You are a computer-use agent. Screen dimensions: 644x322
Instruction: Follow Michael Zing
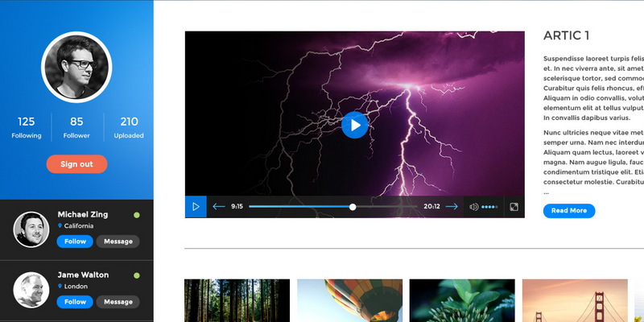coord(75,242)
